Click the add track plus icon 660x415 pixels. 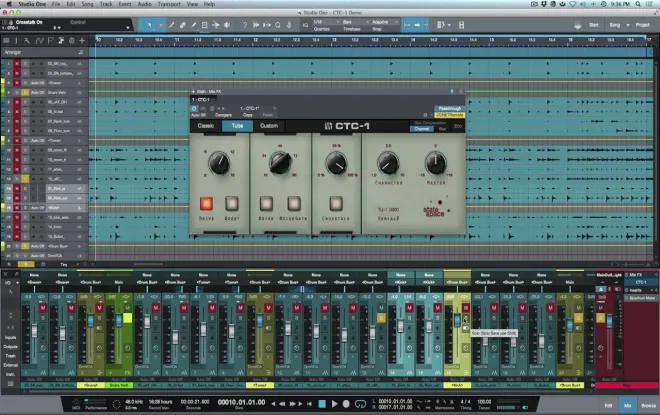(82, 40)
